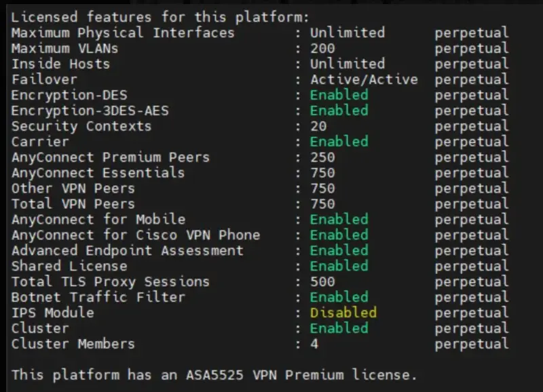Click the Total TLS Proxy Sessions value 500
Screen dimensions: 543x392
tap(322, 281)
